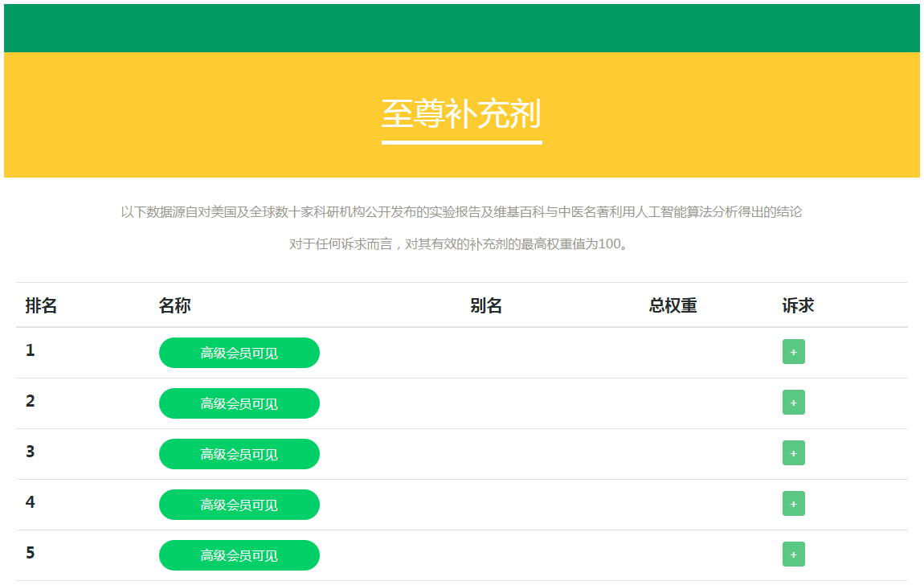The image size is (924, 585).
Task: Click the plus icon in rank 3 row
Action: point(793,453)
